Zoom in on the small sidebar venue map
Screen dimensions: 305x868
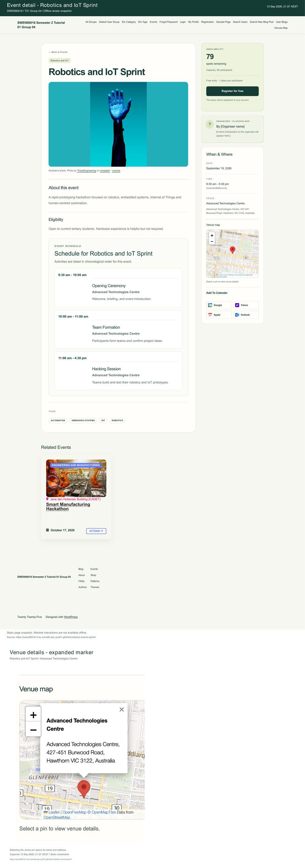click(212, 236)
